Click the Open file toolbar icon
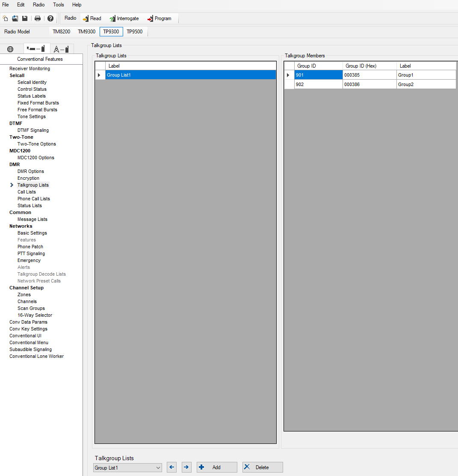 15,18
